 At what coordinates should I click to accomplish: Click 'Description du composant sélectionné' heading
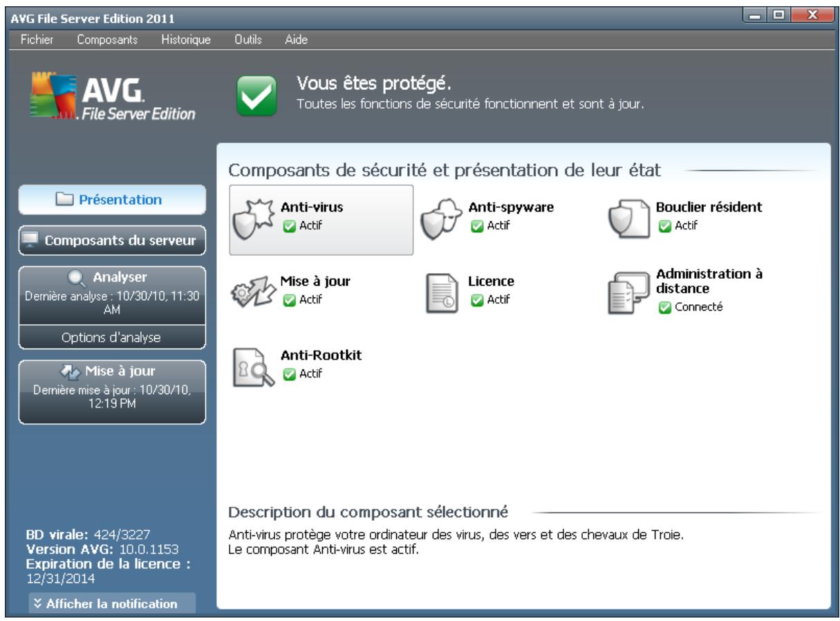click(368, 512)
